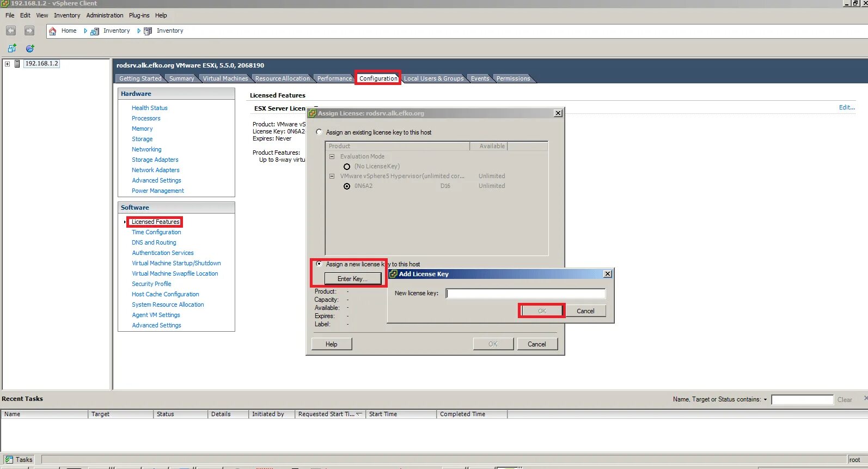868x469 pixels.
Task: Switch to the Events tab
Action: pos(480,78)
